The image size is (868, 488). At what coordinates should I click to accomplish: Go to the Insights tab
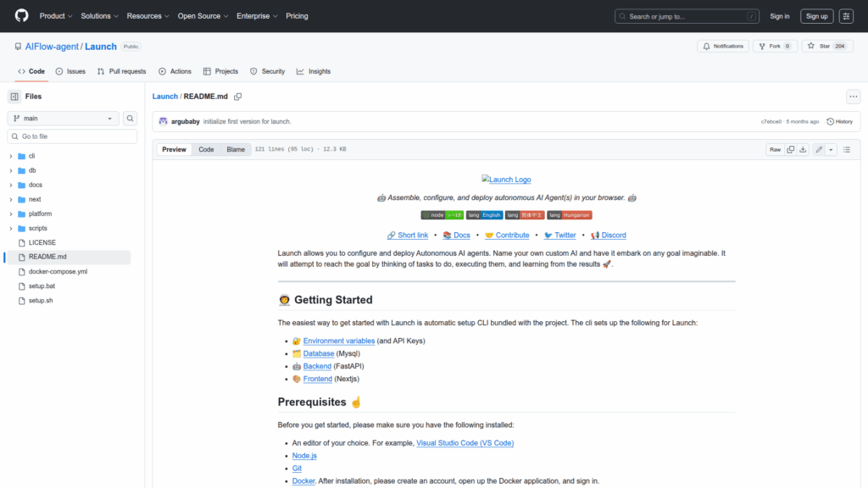click(x=313, y=71)
